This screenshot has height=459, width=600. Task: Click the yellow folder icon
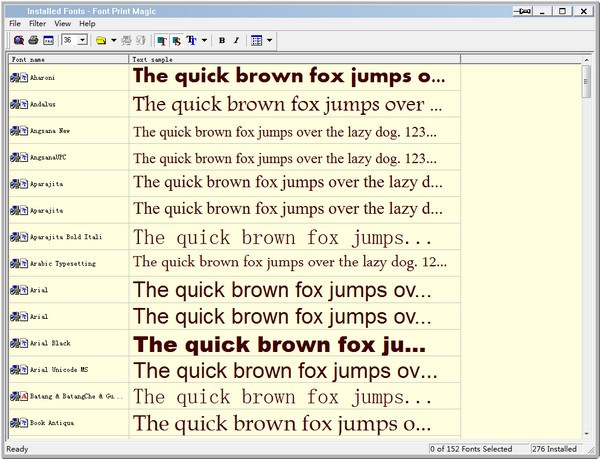[x=101, y=40]
